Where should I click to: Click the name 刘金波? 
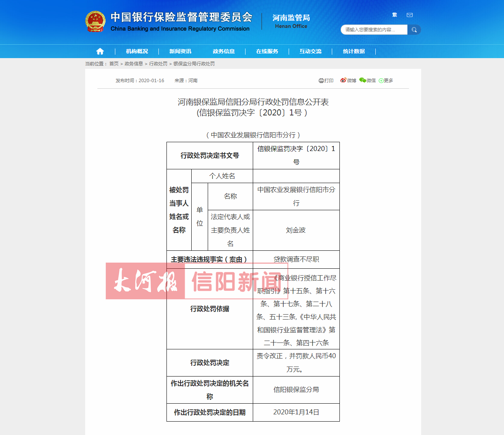click(296, 230)
